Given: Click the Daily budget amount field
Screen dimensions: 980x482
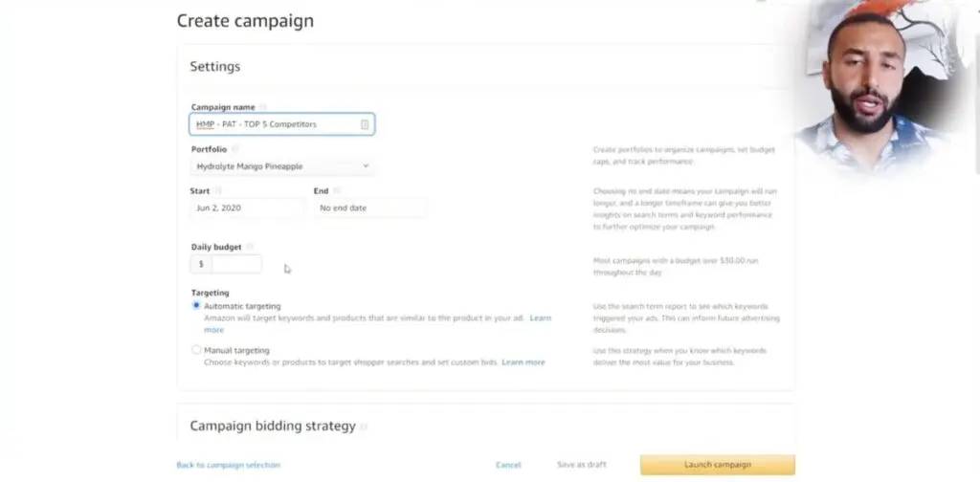Looking at the screenshot, I should [x=235, y=264].
